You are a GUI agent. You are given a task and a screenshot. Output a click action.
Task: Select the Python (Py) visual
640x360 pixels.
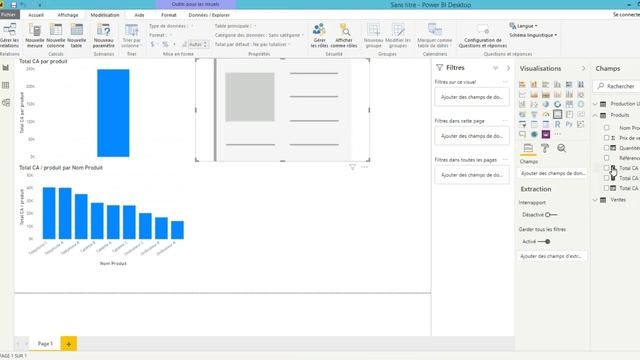click(x=569, y=124)
